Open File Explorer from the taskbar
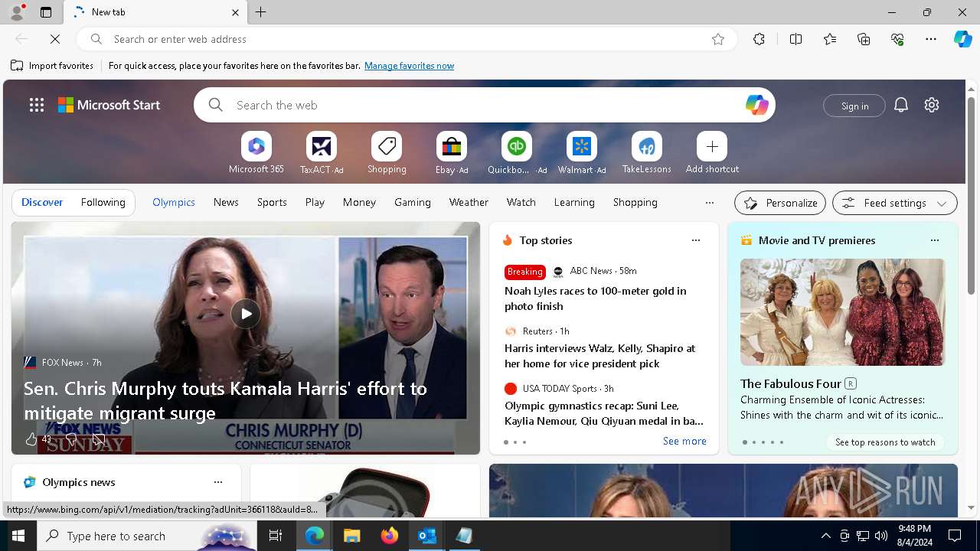The height and width of the screenshot is (551, 980). pos(352,536)
